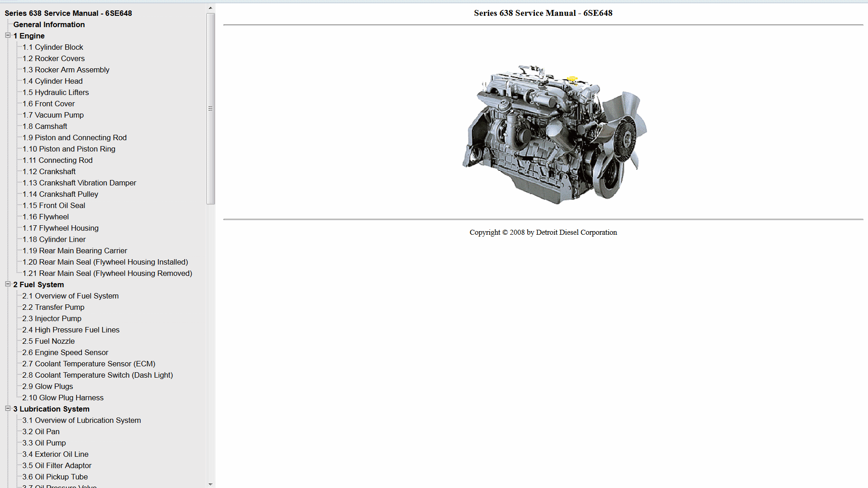Open the 1.7 Vacuum Pump topic
This screenshot has width=868, height=488.
[x=52, y=115]
